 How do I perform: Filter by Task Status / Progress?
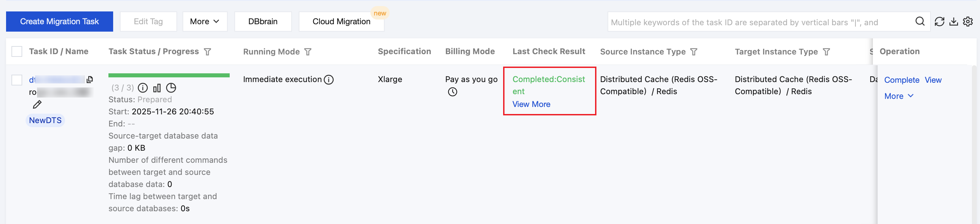(207, 52)
